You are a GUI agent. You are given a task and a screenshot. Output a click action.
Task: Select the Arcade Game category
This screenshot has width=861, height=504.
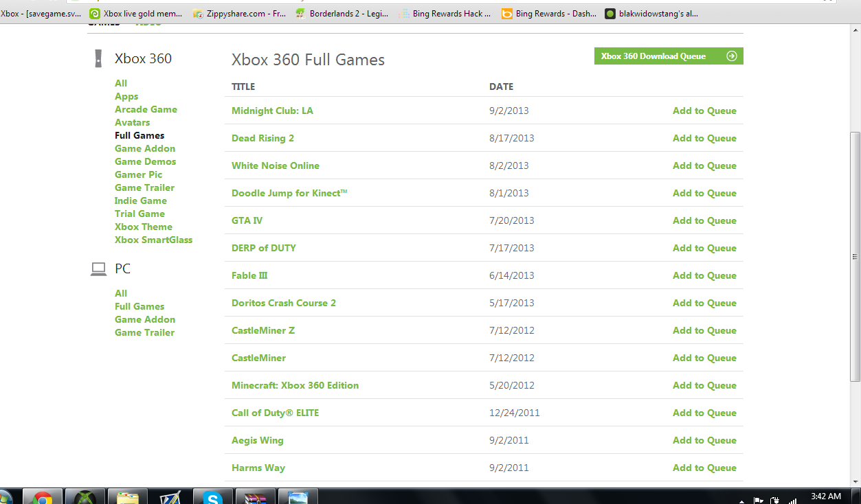click(x=146, y=109)
